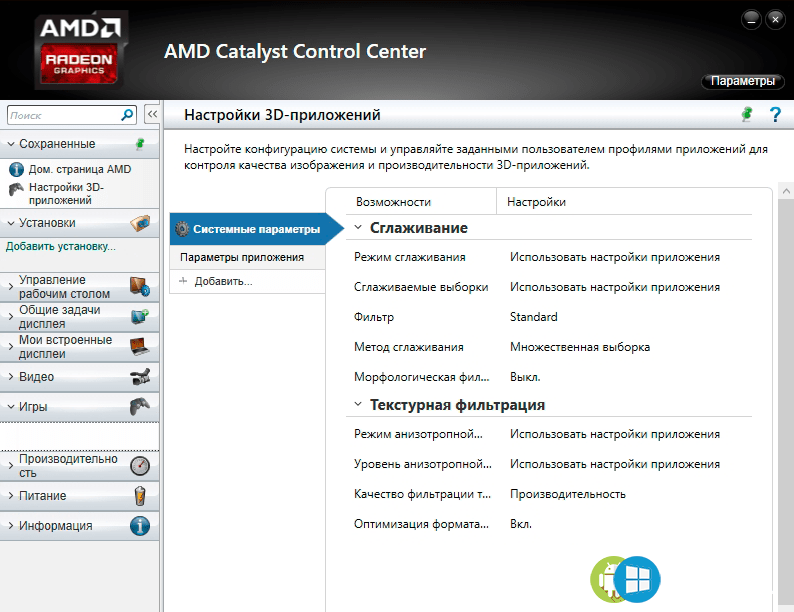Click the blue info icon for Дом. страница AMD

[x=16, y=169]
